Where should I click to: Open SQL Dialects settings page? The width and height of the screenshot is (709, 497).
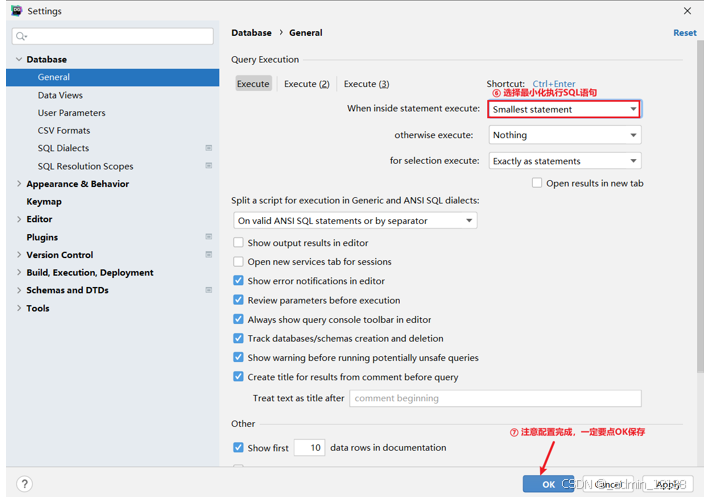[x=63, y=148]
